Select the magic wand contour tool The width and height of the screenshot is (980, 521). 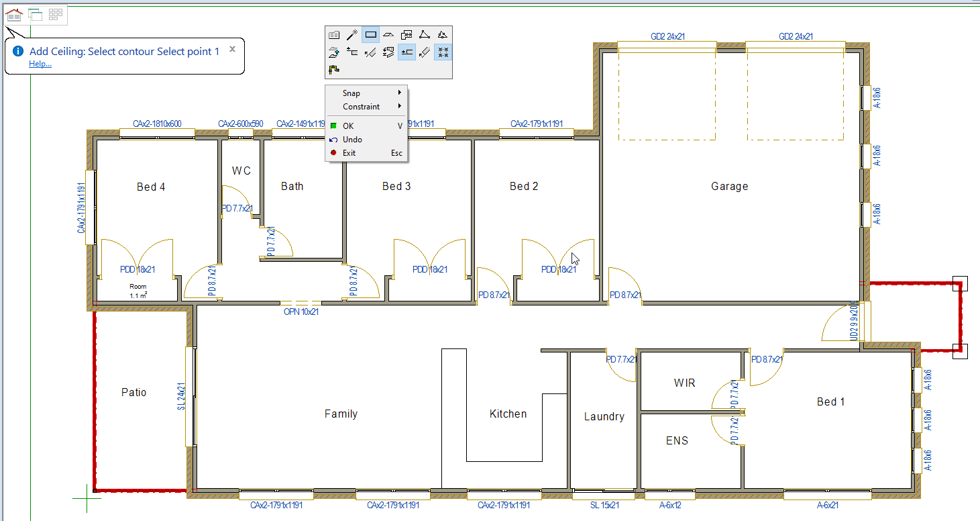pos(352,35)
